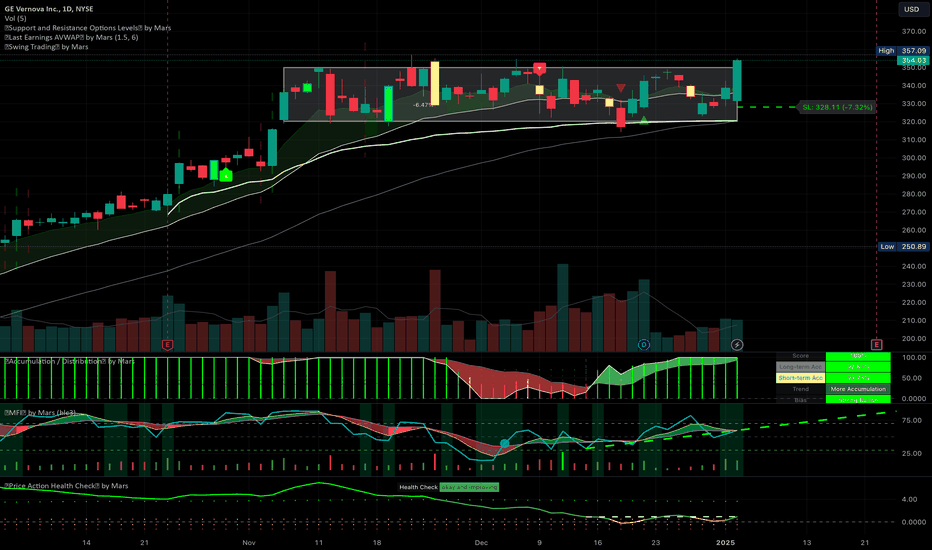Click the Nov date on time axis
Image resolution: width=932 pixels, height=550 pixels.
pyautogui.click(x=249, y=542)
